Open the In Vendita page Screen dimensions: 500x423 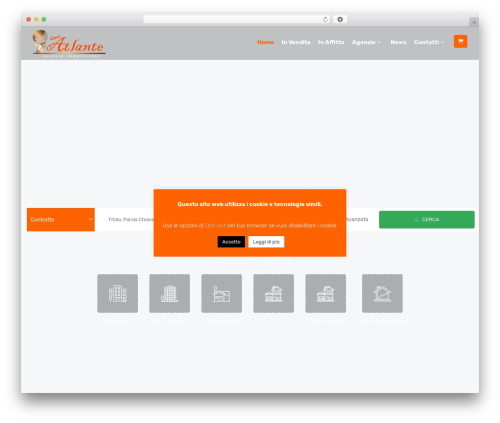pyautogui.click(x=296, y=42)
